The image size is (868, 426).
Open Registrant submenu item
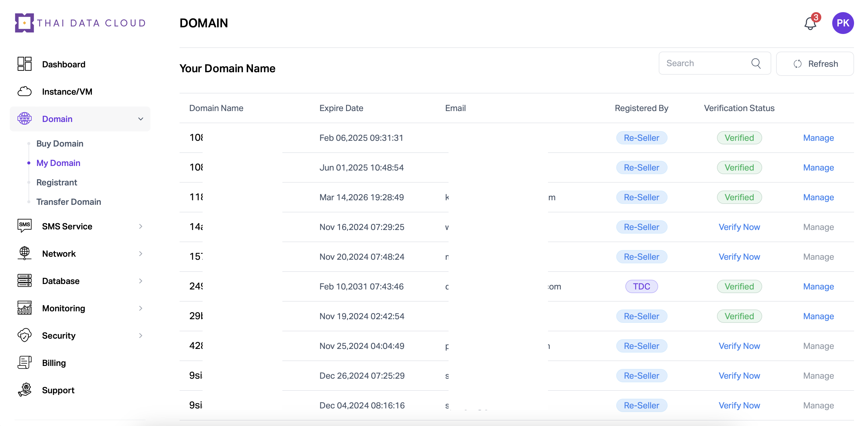tap(57, 182)
